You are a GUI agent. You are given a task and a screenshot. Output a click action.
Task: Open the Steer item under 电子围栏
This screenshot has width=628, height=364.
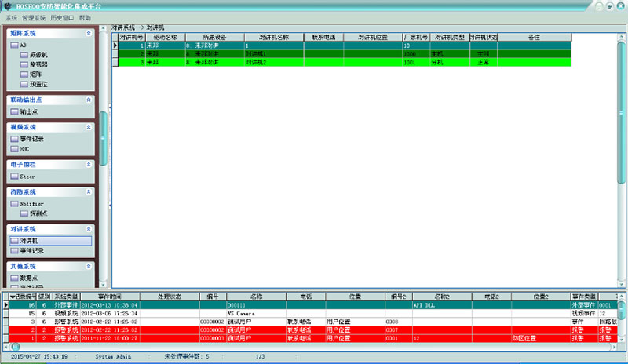[x=27, y=177]
